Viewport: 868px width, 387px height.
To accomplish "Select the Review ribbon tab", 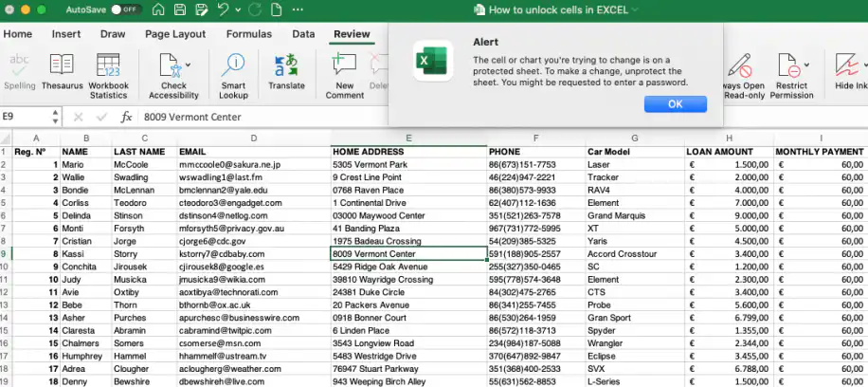I will tap(352, 34).
